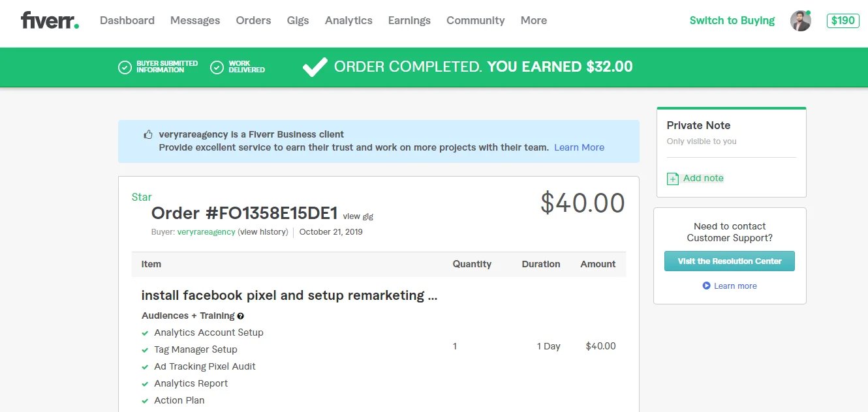Image resolution: width=868 pixels, height=412 pixels.
Task: Click the Learn more play icon
Action: click(706, 286)
